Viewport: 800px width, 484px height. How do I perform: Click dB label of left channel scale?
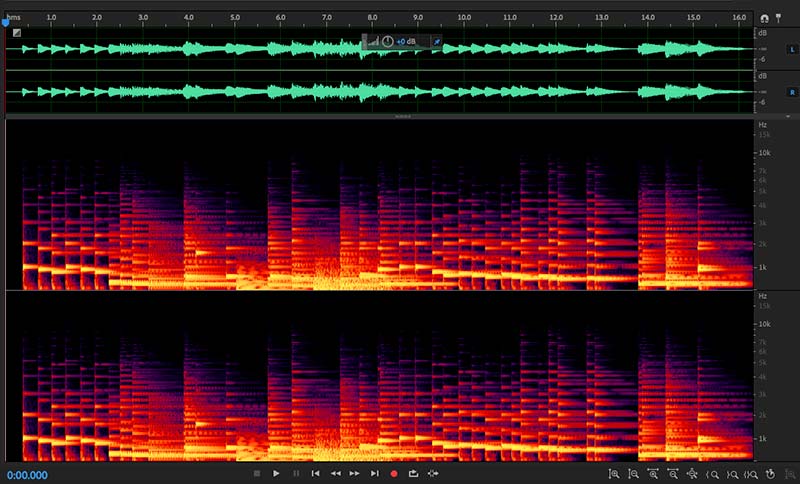pyautogui.click(x=762, y=33)
